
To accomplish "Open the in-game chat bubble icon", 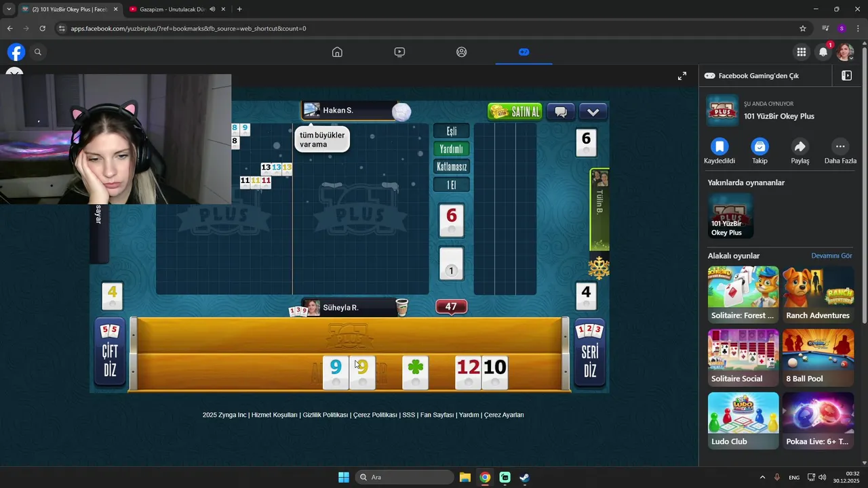I will pos(561,112).
